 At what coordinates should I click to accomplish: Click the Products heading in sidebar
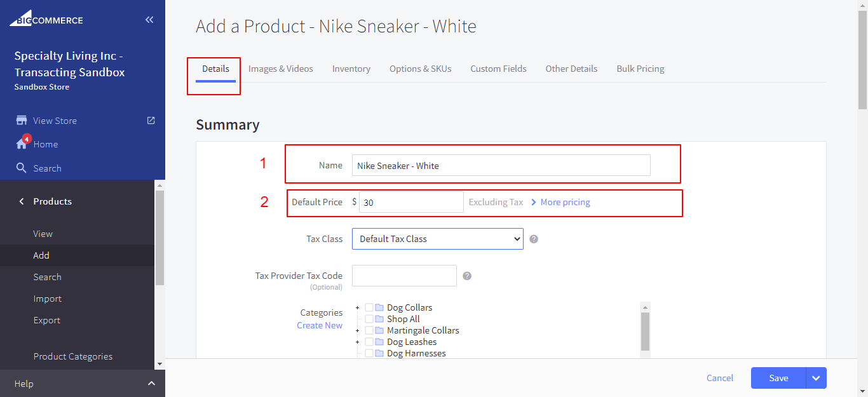(x=53, y=201)
